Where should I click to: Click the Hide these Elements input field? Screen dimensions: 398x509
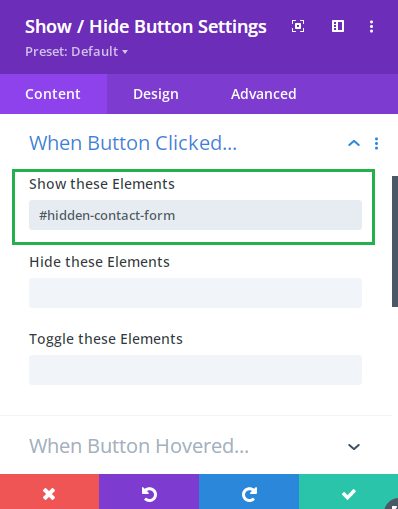(195, 293)
